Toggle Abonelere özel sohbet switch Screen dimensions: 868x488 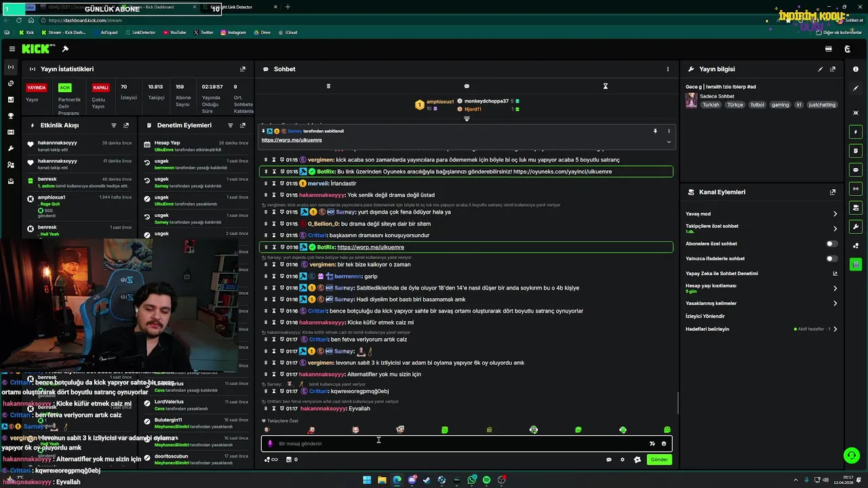tap(831, 243)
